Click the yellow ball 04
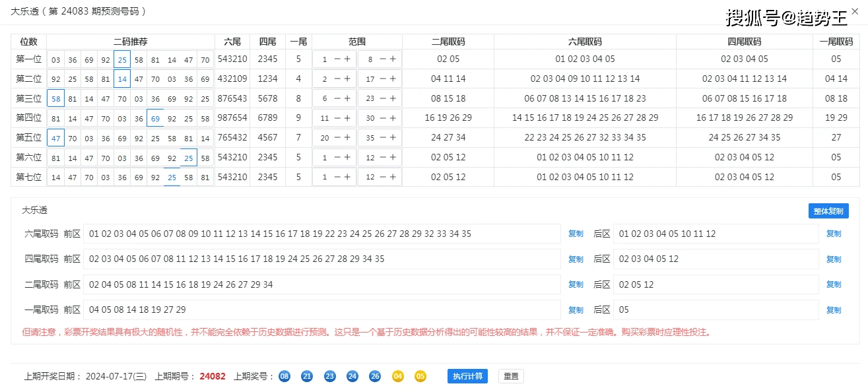The width and height of the screenshot is (868, 392). point(398,376)
